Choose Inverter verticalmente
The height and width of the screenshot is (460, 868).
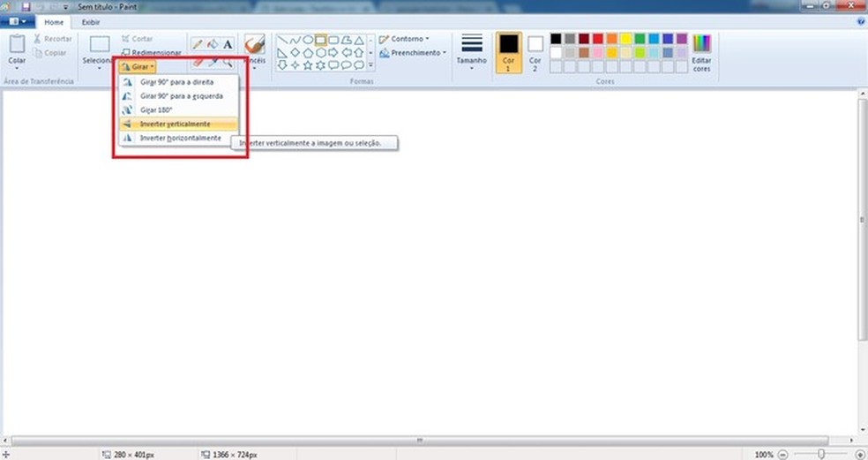point(179,124)
